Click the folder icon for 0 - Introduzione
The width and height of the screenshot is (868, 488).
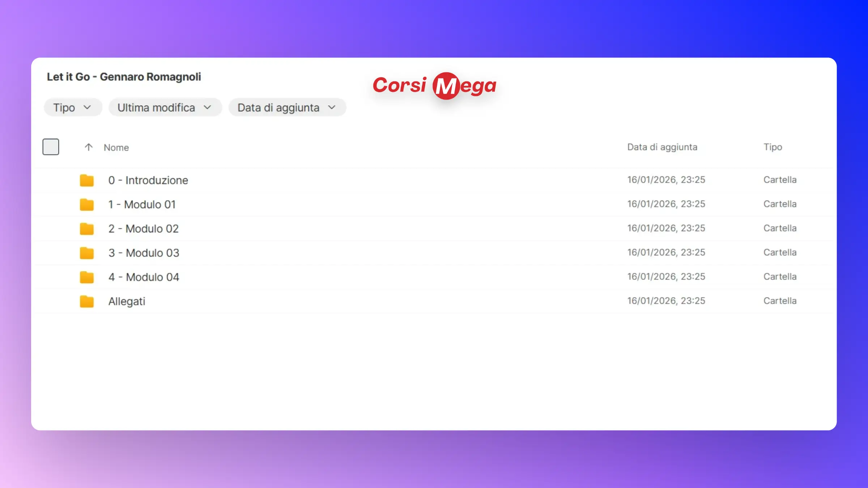(x=87, y=180)
